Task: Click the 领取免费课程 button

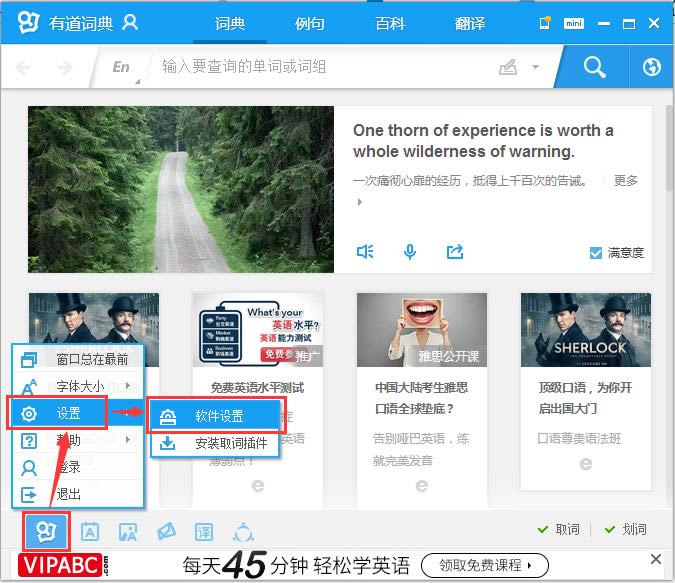Action: click(x=485, y=565)
